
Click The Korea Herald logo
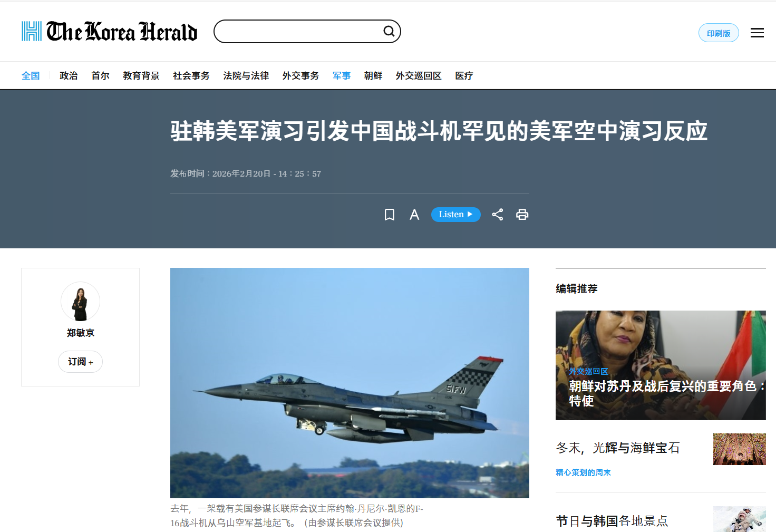(109, 32)
